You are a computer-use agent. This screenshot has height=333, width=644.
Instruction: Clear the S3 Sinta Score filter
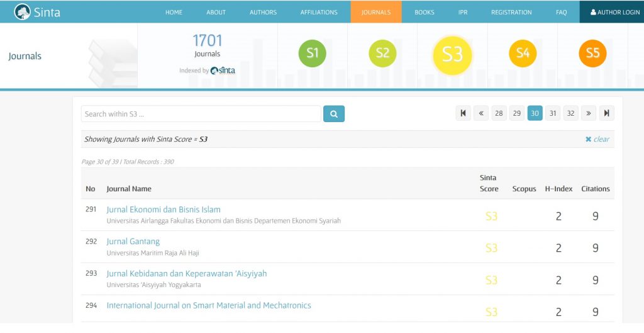[x=597, y=139]
